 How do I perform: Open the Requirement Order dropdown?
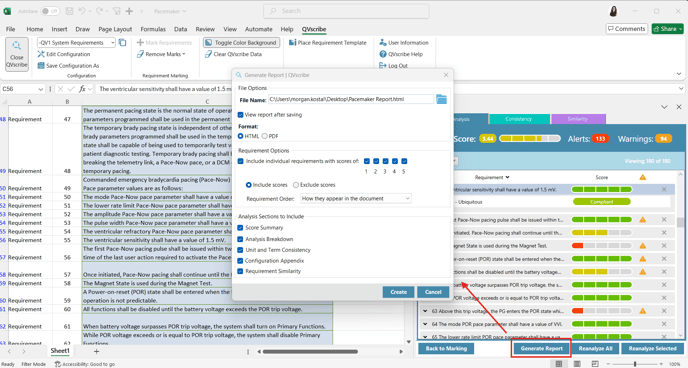click(x=355, y=199)
